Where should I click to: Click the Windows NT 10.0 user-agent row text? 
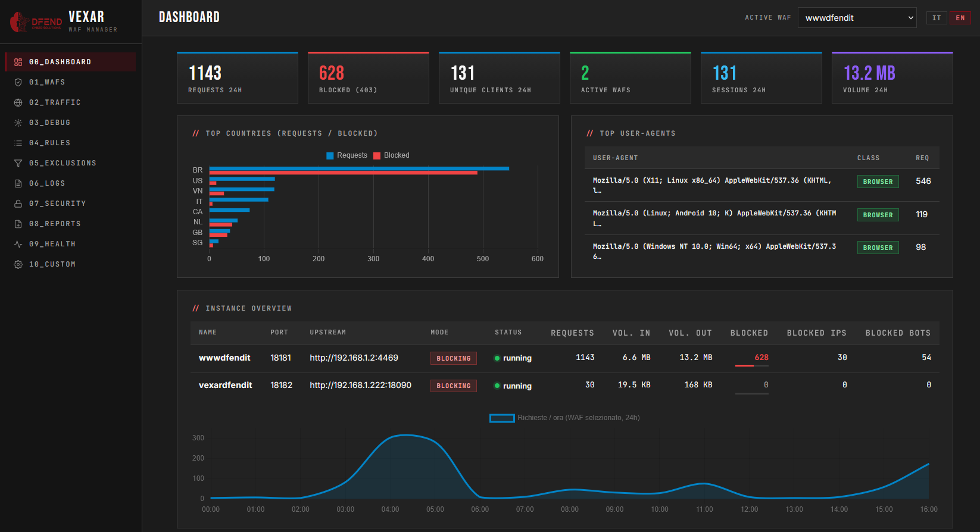(714, 251)
